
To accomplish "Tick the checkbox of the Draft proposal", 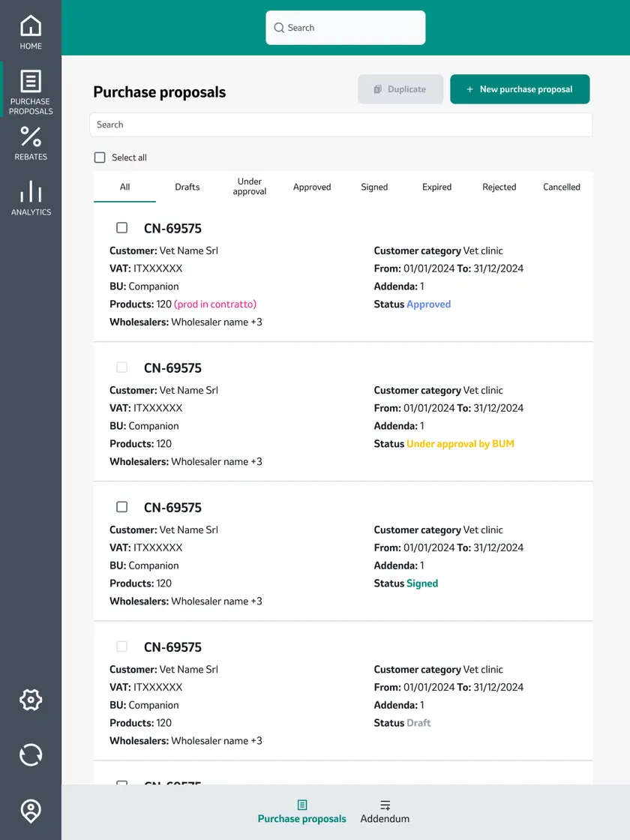I will [122, 646].
